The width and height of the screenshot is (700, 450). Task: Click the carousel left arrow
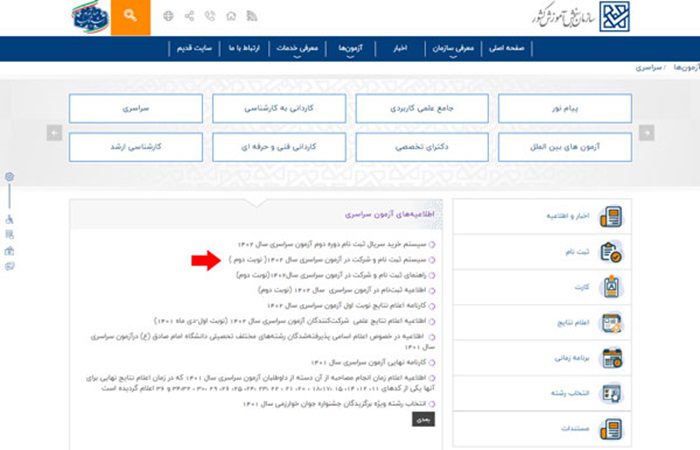pyautogui.click(x=54, y=133)
